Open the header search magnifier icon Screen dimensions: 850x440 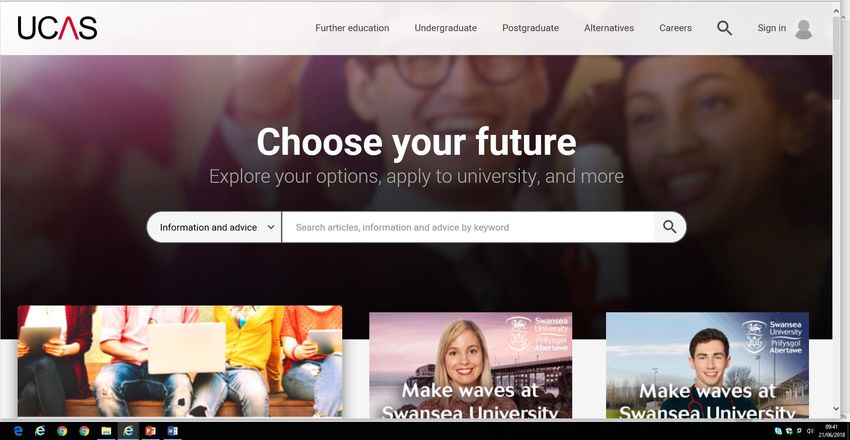724,28
